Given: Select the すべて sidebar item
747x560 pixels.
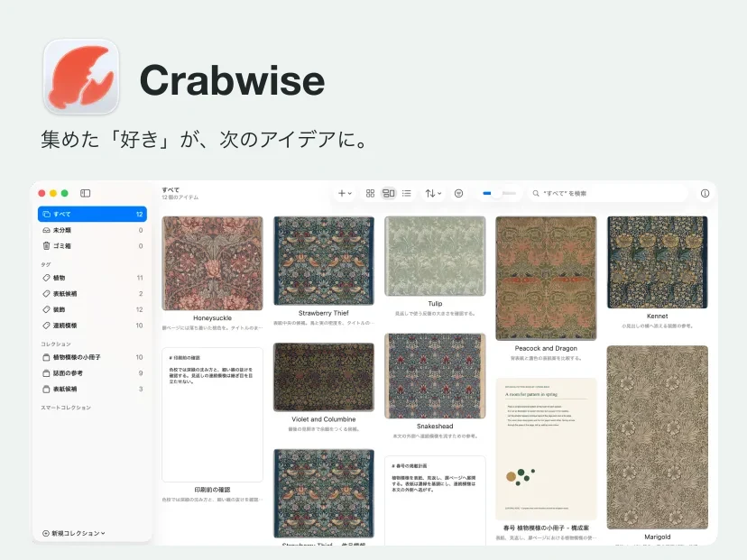Looking at the screenshot, I should click(92, 215).
